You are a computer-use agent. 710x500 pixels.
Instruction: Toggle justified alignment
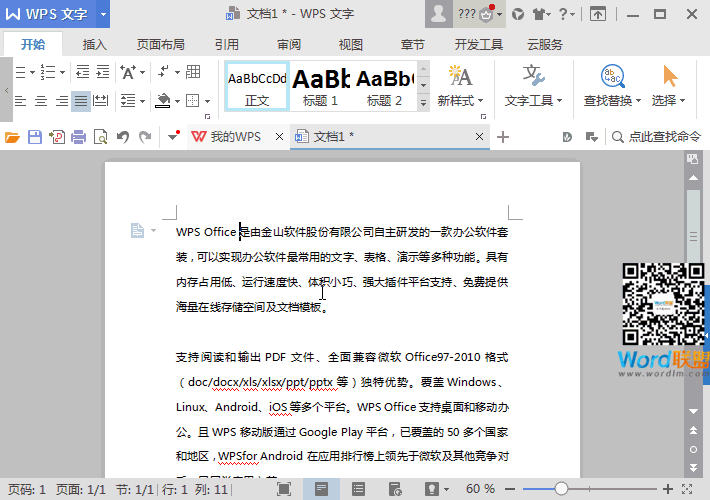click(x=81, y=101)
